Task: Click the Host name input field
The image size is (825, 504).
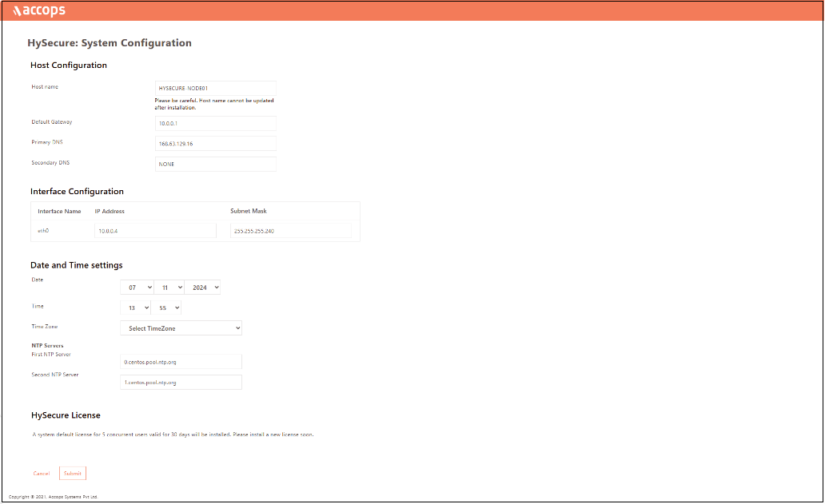Action: [x=215, y=89]
